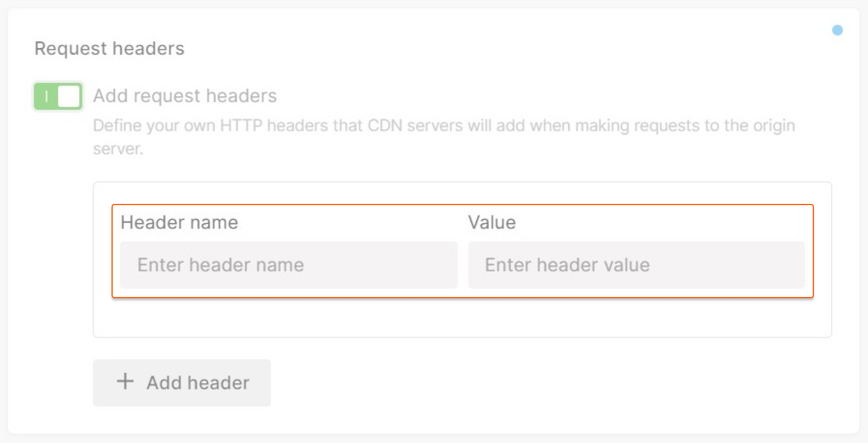Click the Value column label
This screenshot has width=868, height=443.
[x=491, y=223]
